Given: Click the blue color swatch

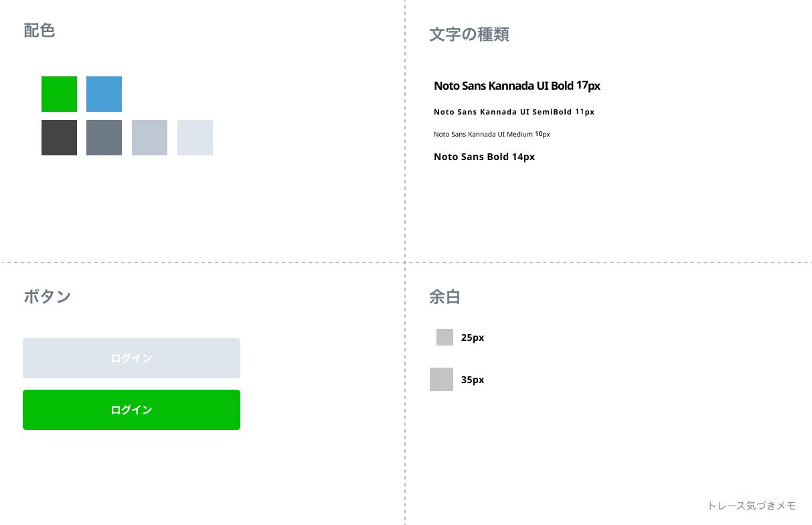Looking at the screenshot, I should click(104, 94).
